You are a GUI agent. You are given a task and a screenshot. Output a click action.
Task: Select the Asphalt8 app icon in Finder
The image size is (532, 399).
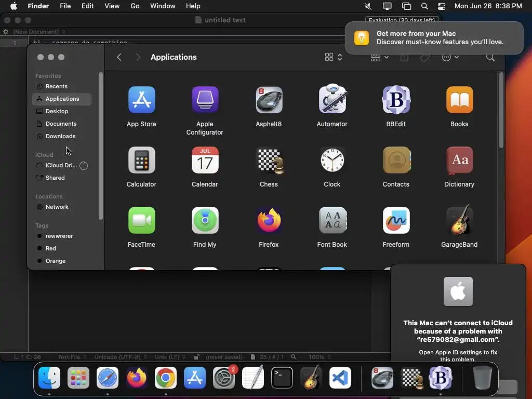[x=269, y=100]
